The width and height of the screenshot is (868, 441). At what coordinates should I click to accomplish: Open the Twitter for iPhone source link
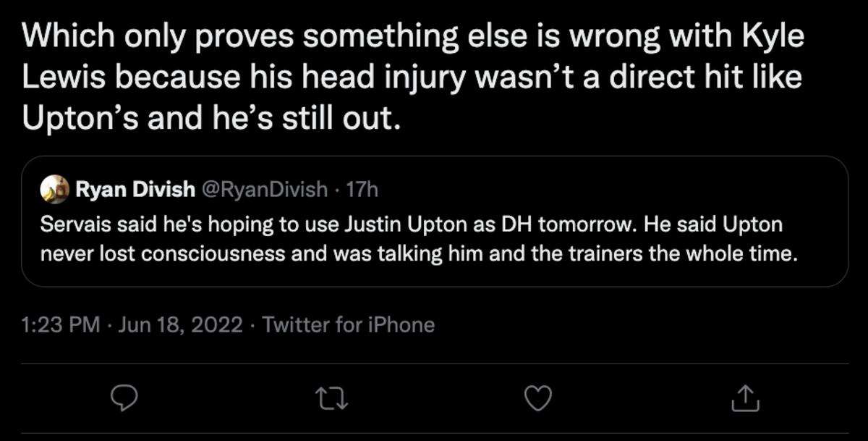(348, 324)
